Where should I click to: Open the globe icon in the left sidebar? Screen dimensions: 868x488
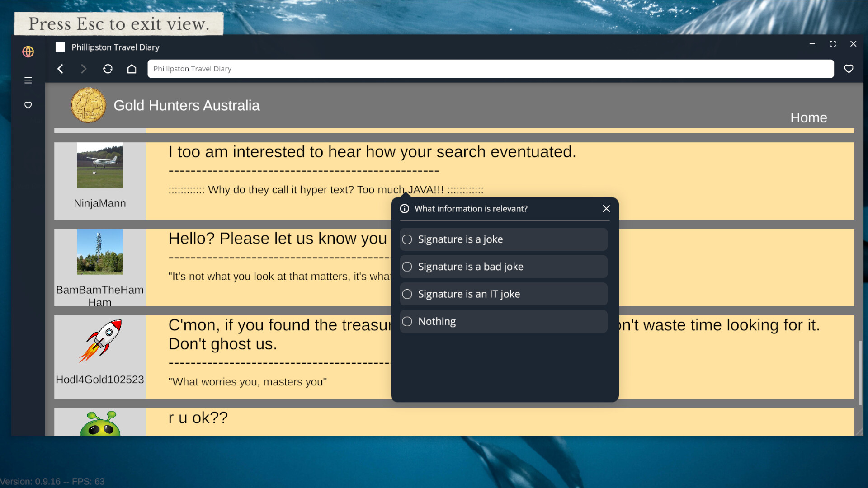[x=28, y=52]
